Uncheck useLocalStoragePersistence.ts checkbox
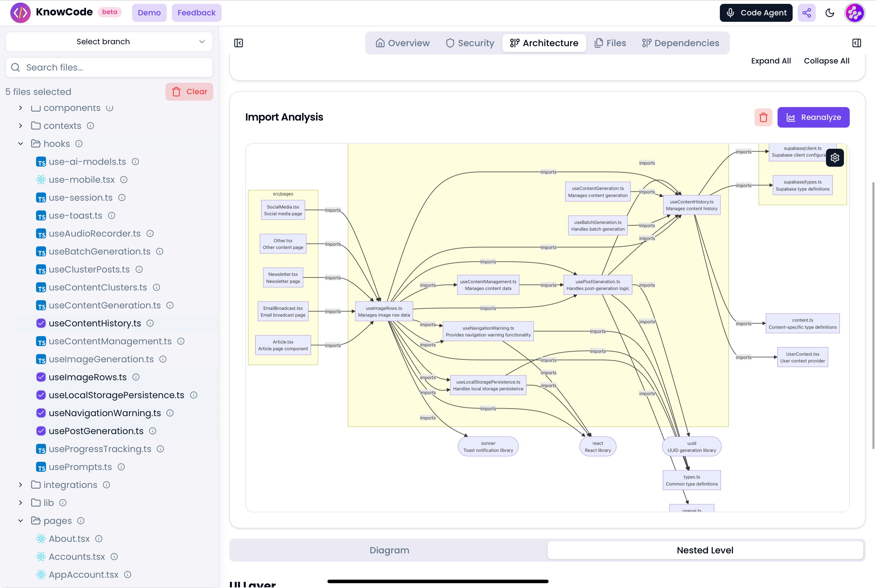 pos(41,395)
